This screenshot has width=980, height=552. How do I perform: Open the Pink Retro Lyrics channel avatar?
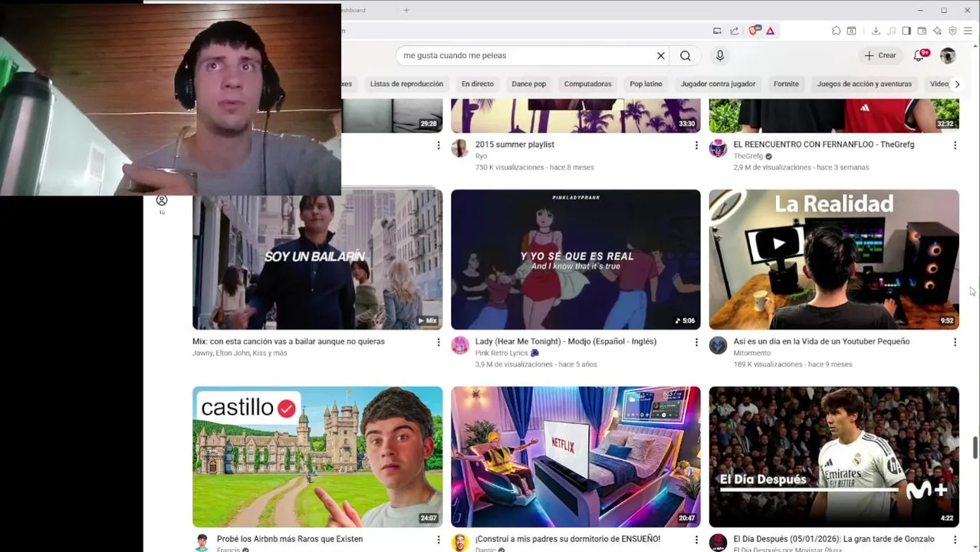(x=459, y=346)
